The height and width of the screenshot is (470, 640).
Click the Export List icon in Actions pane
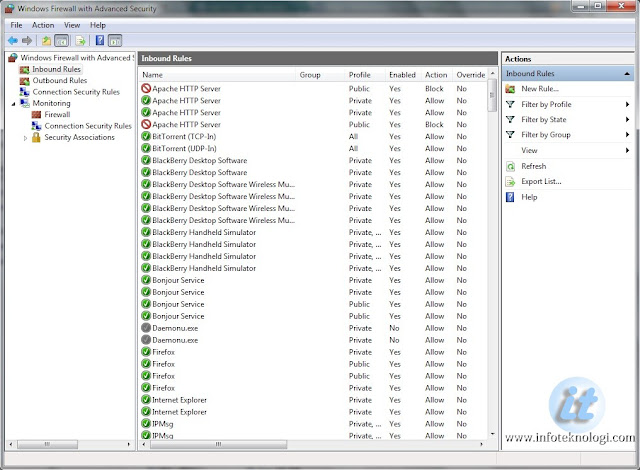(x=510, y=182)
